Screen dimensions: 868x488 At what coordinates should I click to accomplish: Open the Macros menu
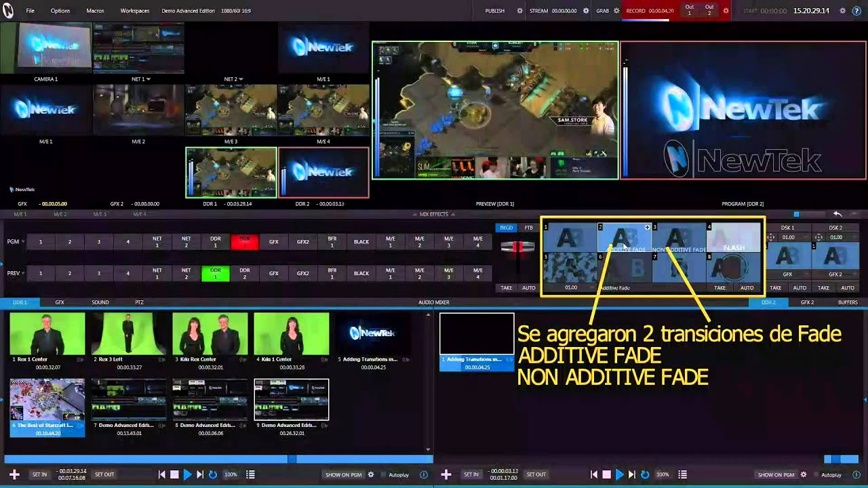(96, 11)
